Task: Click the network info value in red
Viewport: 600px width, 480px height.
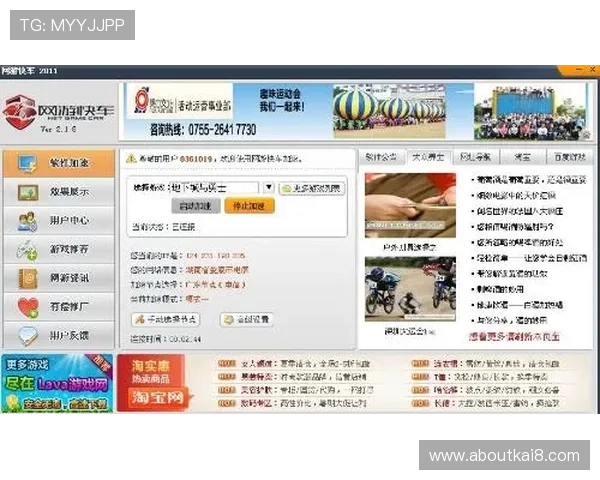Action: [x=217, y=270]
